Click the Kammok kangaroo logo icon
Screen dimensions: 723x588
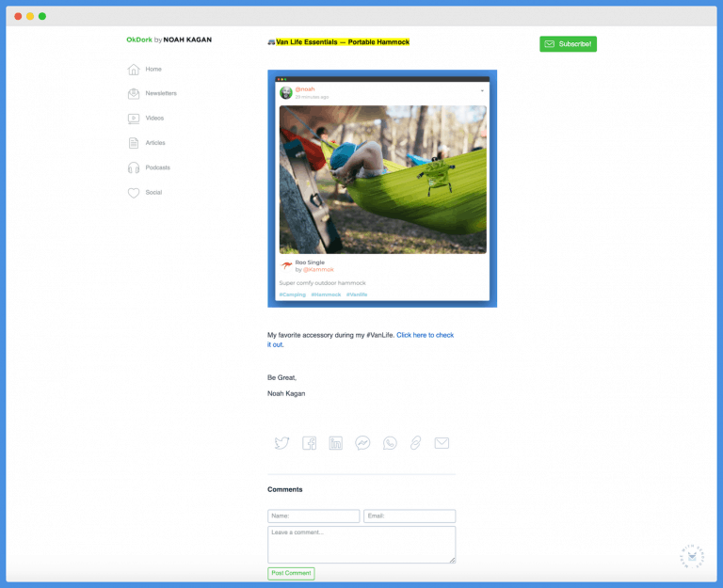[286, 265]
